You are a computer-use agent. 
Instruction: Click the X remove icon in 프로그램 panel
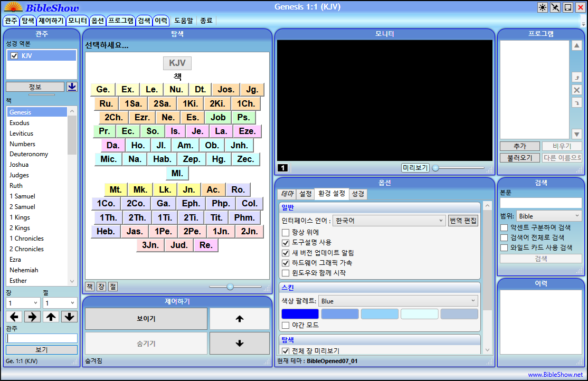577,90
